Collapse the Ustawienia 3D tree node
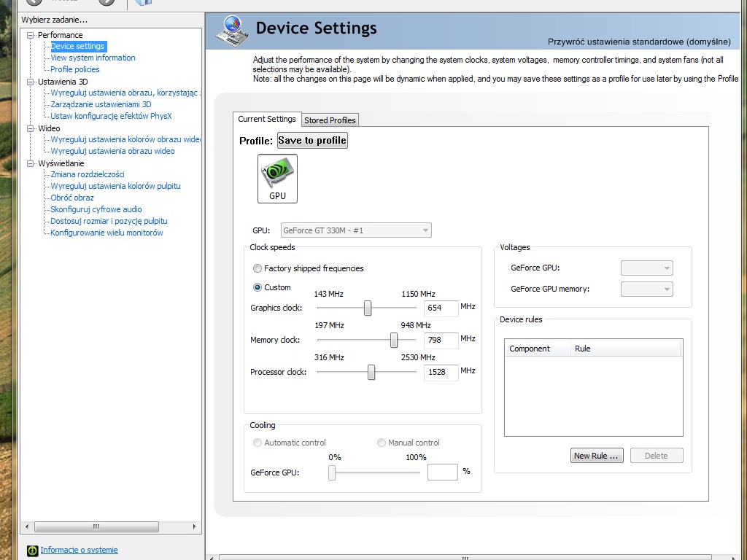The width and height of the screenshot is (747, 560). (31, 82)
